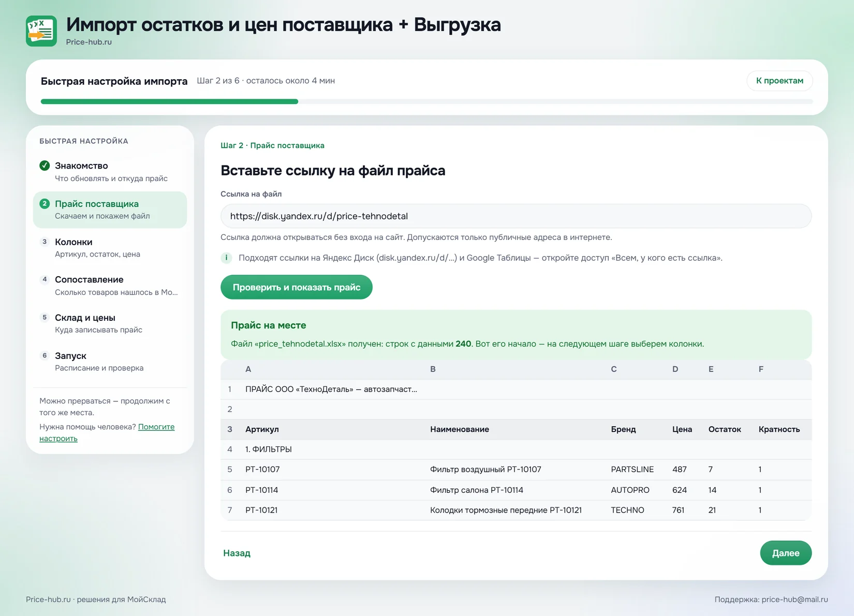Click the green checkmark beside Знакомство
Screen dimensions: 854x616
pyautogui.click(x=45, y=166)
